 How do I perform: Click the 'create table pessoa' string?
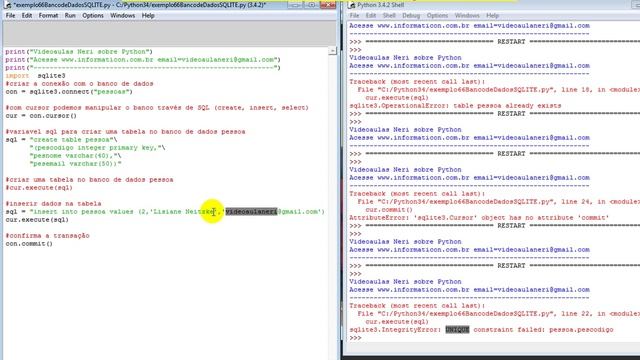tap(71, 140)
